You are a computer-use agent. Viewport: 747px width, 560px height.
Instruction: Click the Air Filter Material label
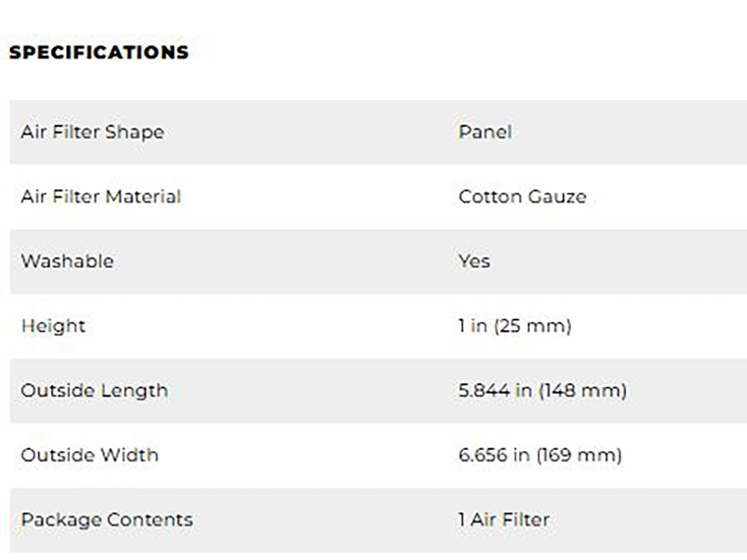(x=101, y=196)
